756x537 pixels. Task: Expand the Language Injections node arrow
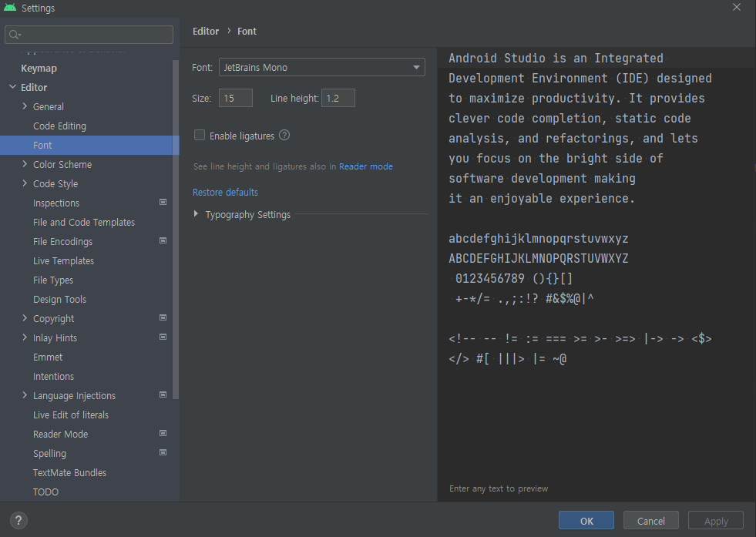pyautogui.click(x=25, y=395)
